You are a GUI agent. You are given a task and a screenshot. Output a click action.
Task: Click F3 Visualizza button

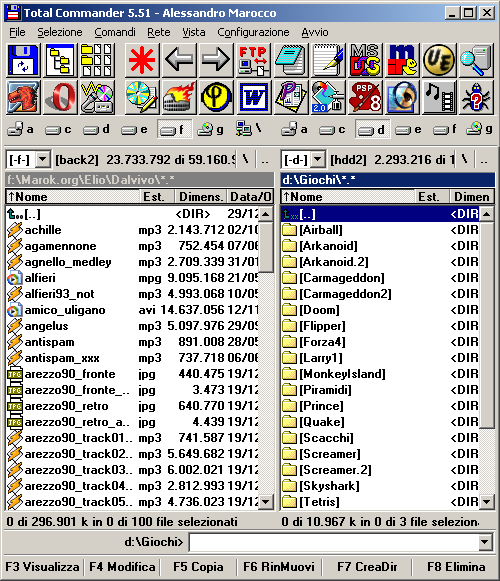tap(42, 567)
